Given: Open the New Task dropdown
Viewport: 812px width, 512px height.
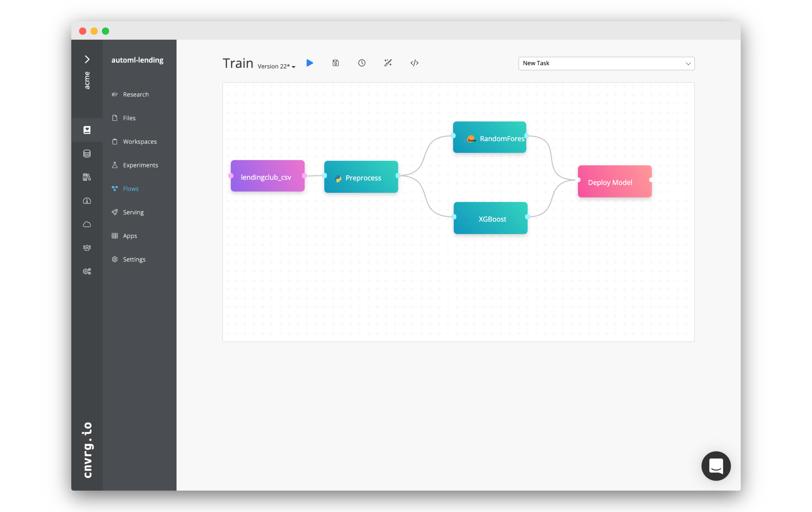Looking at the screenshot, I should click(x=606, y=63).
